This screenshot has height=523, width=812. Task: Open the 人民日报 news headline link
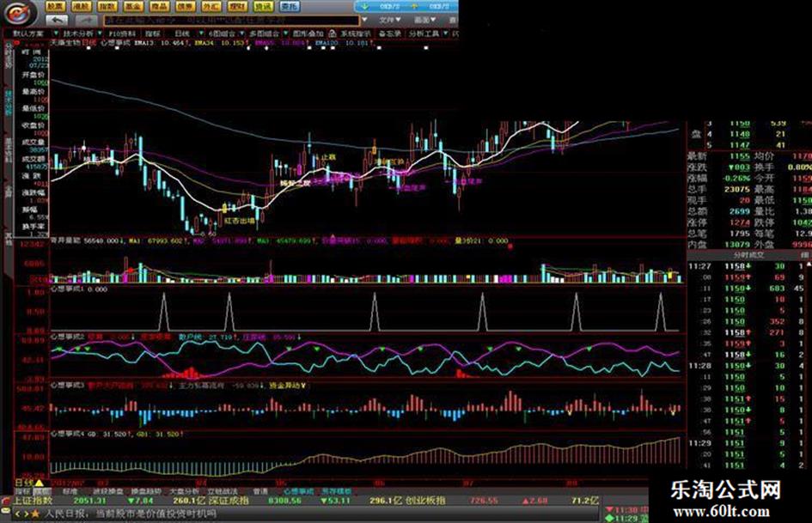pos(130,514)
